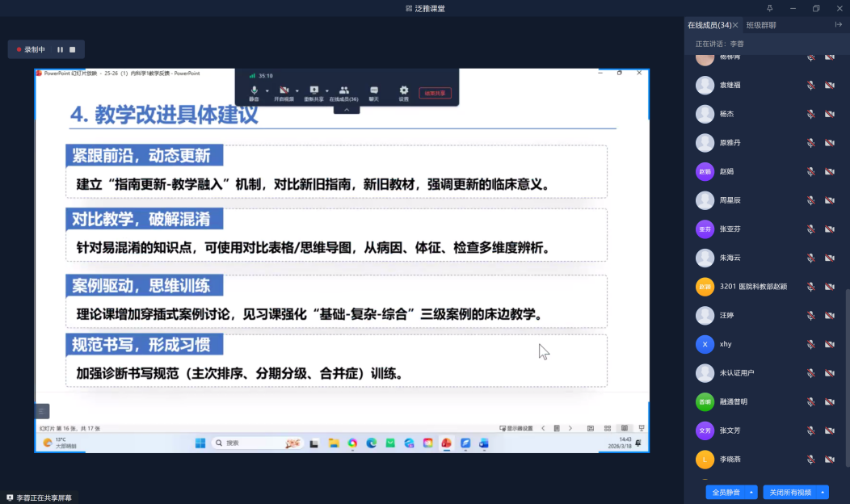
Task: Switch to the 班级群聊 tab
Action: click(x=761, y=25)
